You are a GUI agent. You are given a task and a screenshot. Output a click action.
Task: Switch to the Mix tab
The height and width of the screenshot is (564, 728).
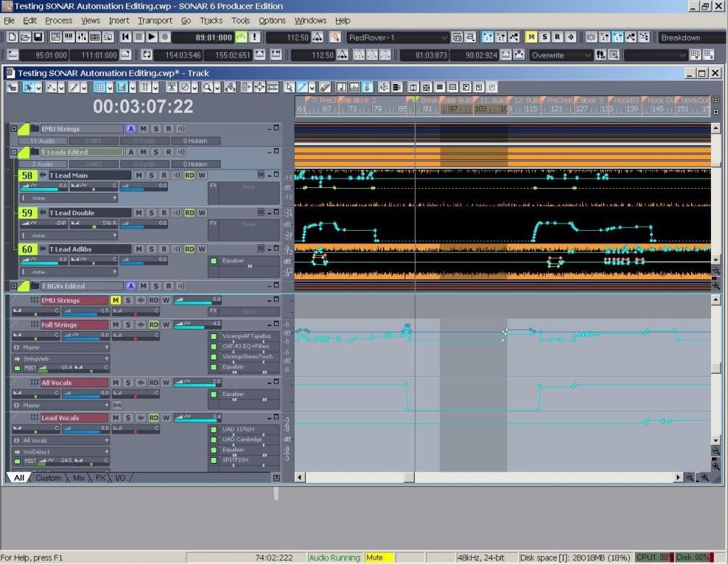(x=78, y=478)
